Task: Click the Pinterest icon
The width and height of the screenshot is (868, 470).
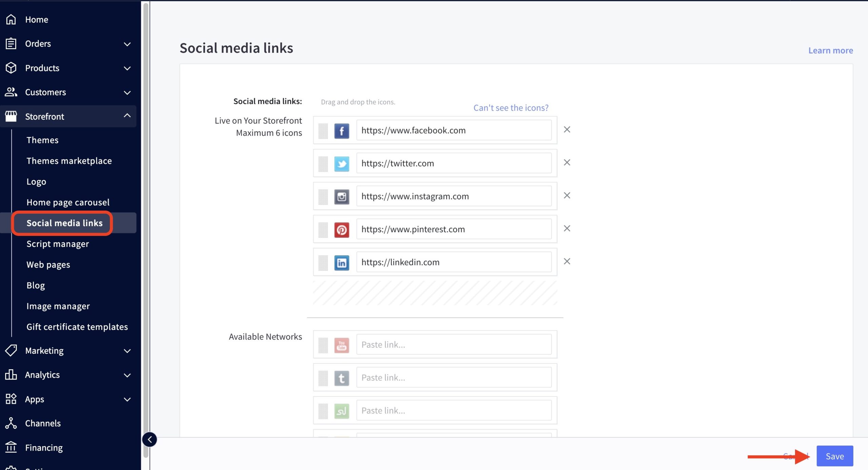Action: pyautogui.click(x=341, y=230)
